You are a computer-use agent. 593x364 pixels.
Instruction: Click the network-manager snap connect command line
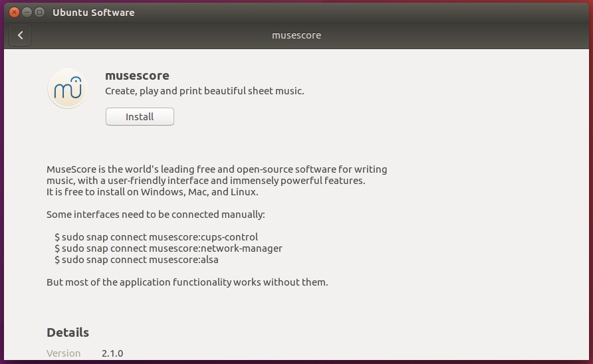pos(168,248)
